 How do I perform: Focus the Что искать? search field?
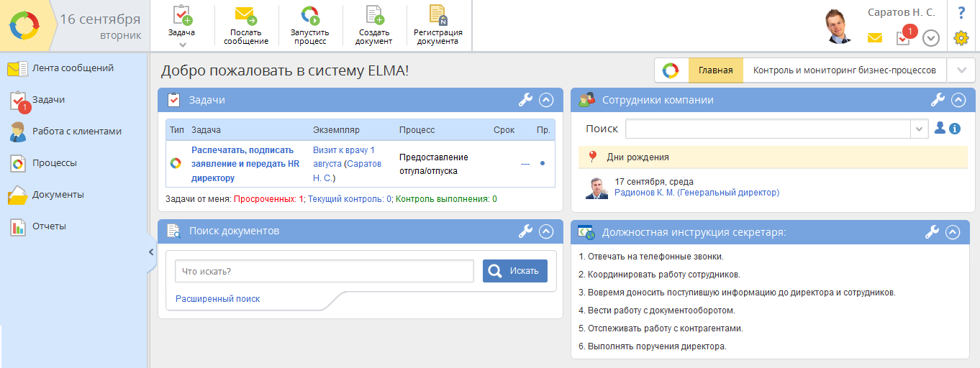[x=325, y=271]
